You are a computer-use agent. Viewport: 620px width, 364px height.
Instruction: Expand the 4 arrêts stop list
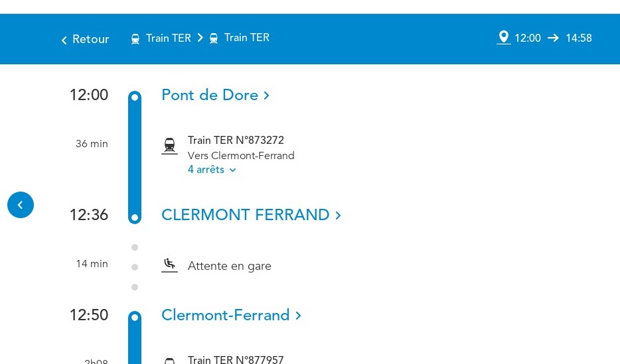coord(212,170)
